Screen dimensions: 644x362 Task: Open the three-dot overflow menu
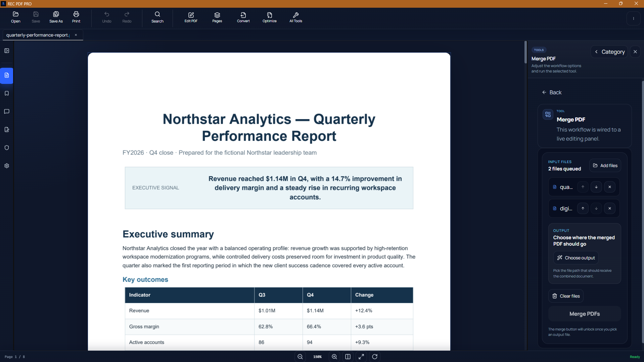point(633,18)
